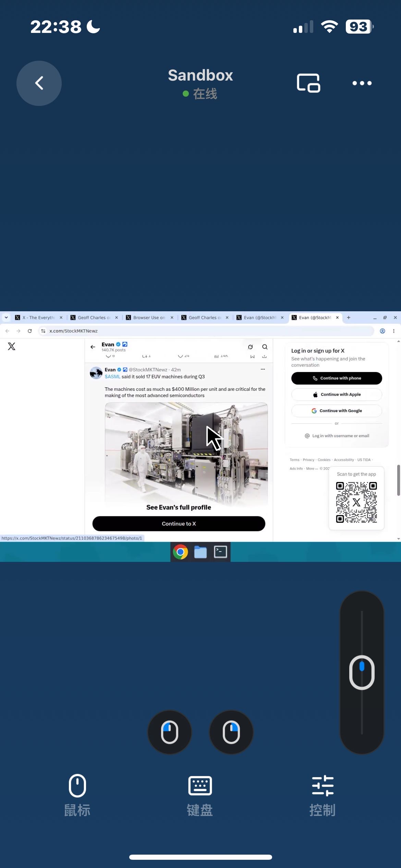Open the Files folder icon in the taskbar

(x=200, y=552)
